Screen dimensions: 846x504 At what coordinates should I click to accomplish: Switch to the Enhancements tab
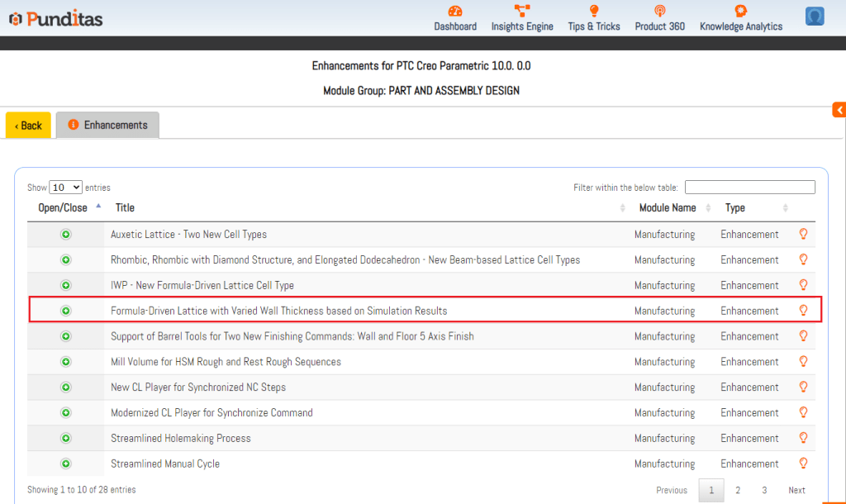tap(108, 126)
